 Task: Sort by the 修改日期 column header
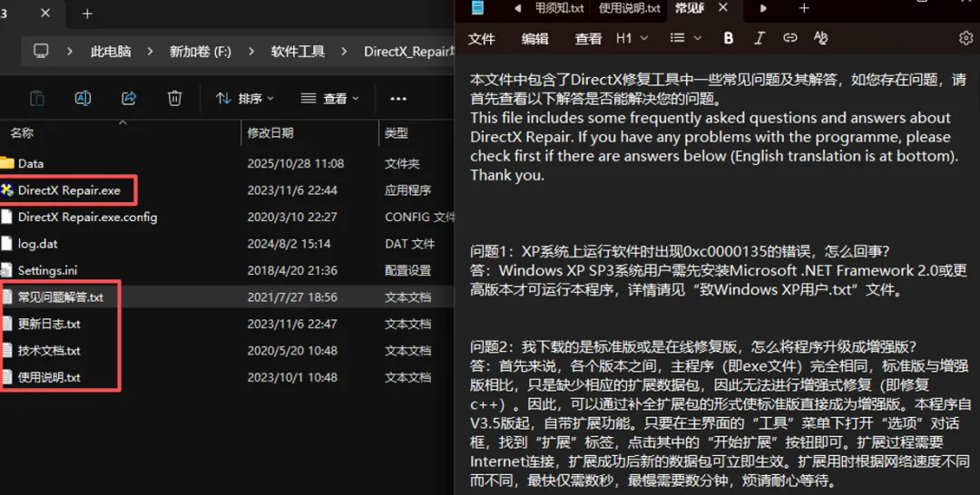(x=270, y=133)
